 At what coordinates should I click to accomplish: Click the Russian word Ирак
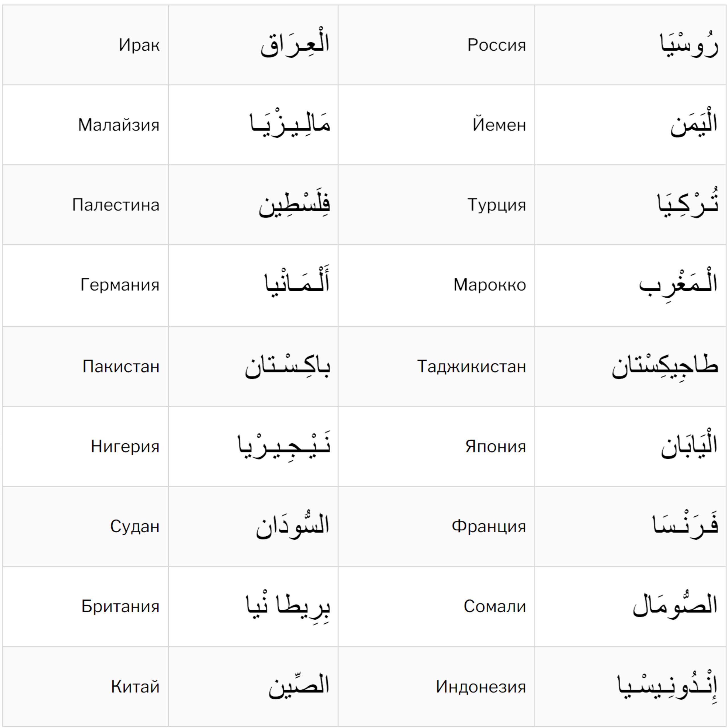(139, 45)
